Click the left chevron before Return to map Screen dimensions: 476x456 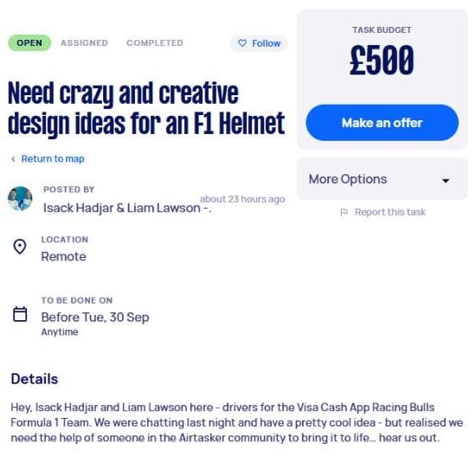[x=13, y=159]
